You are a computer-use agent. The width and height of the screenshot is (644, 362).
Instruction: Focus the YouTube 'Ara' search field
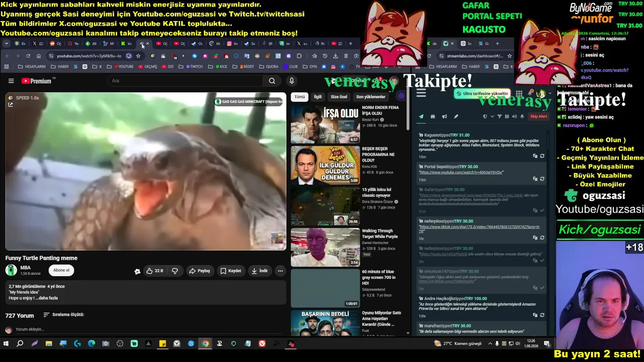185,81
